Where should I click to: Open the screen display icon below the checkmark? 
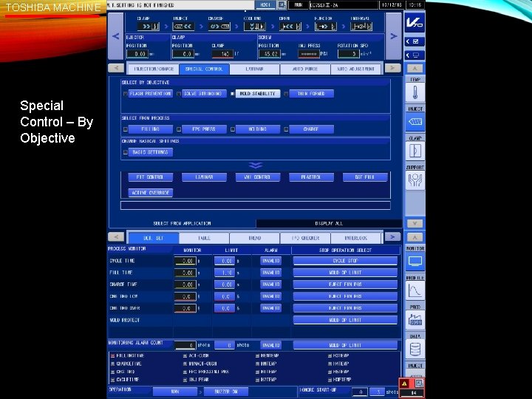click(x=415, y=55)
